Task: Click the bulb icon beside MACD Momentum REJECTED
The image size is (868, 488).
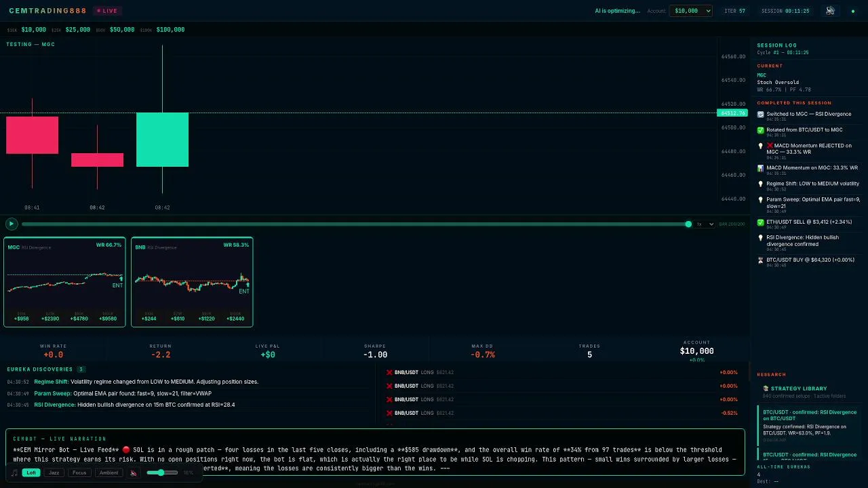Action: (x=760, y=146)
